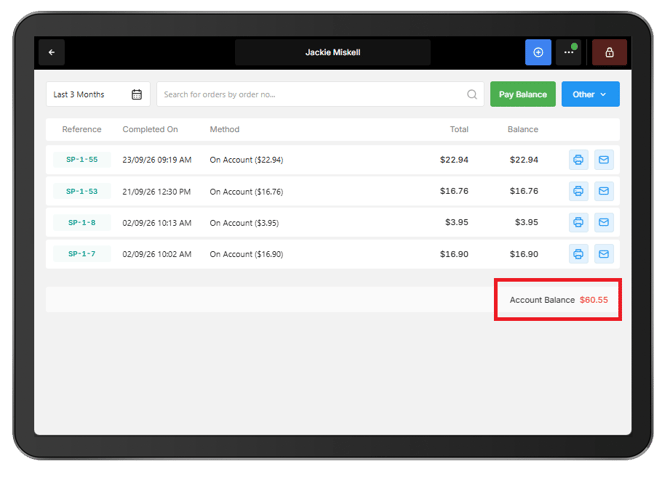Open the Last 3 Months date range
The width and height of the screenshot is (670, 477).
click(98, 94)
